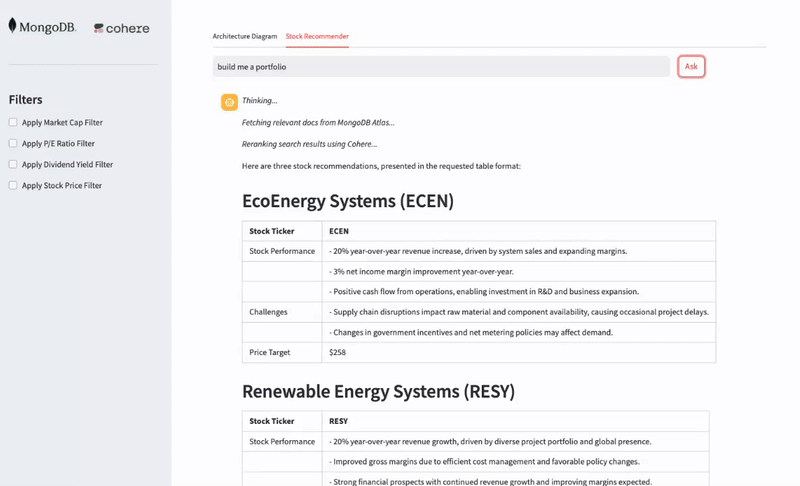This screenshot has height=486, width=800.
Task: Click the $258 price target cell
Action: click(x=338, y=352)
